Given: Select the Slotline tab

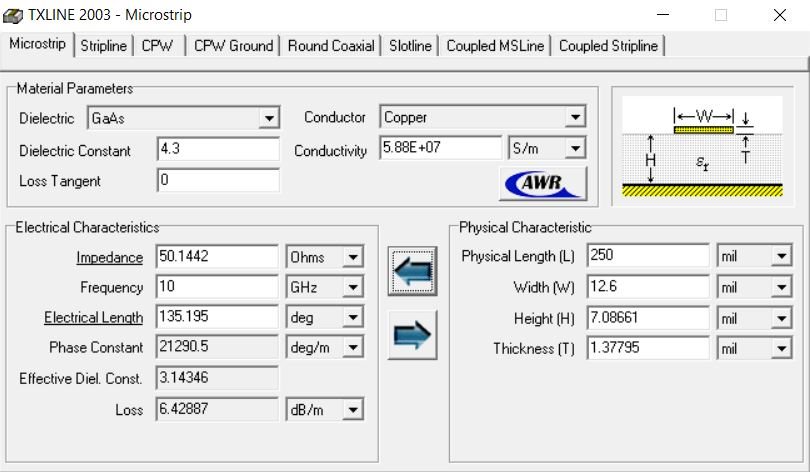Looking at the screenshot, I should [410, 46].
